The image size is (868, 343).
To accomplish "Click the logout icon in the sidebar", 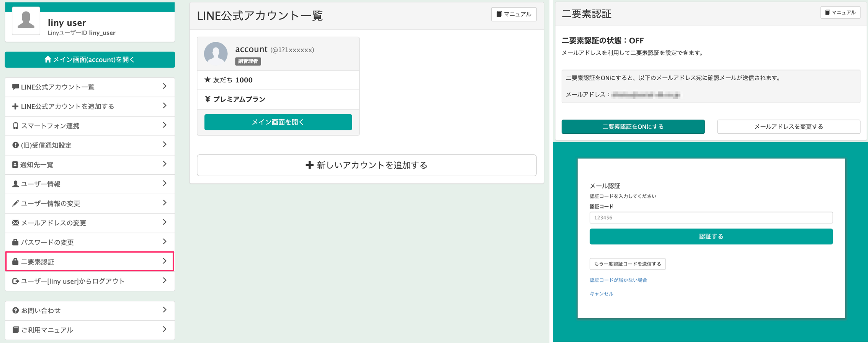I will point(15,281).
